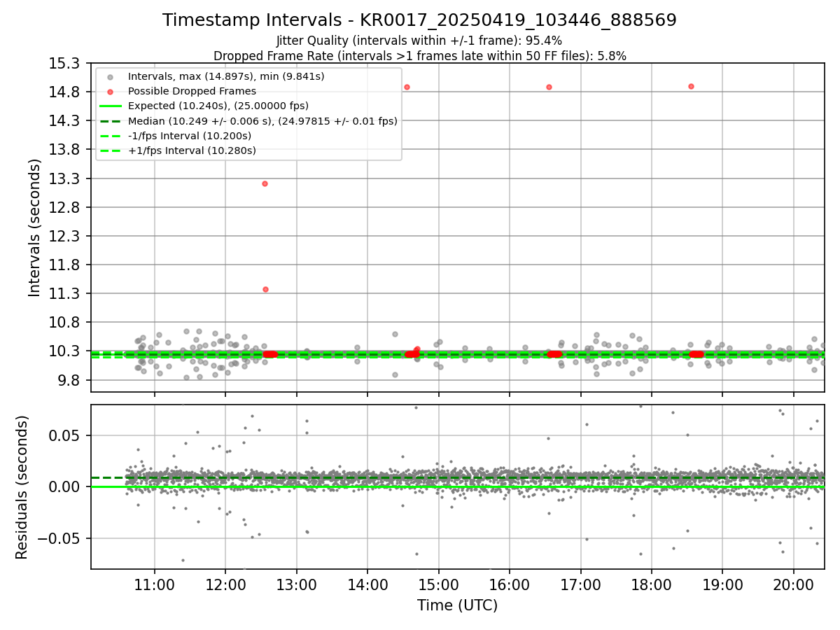Viewport: 840px width, 630px height.
Task: Click the 16:00 time tick label
Action: 510,584
